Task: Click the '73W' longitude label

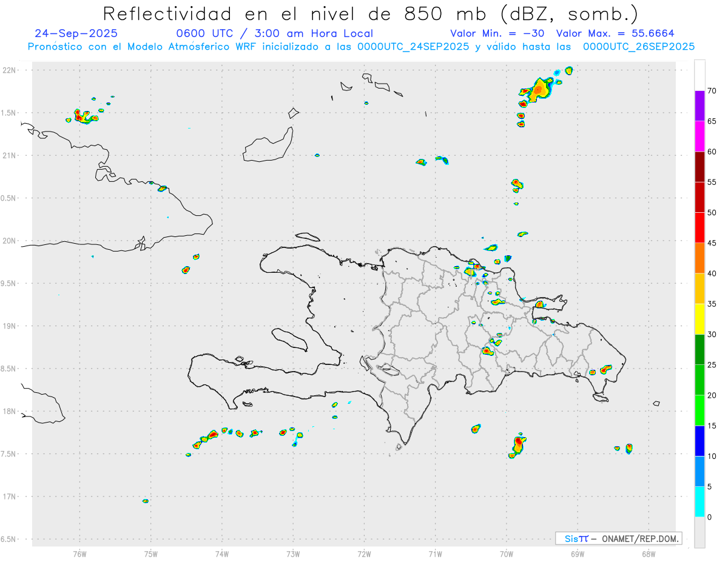Action: point(293,554)
